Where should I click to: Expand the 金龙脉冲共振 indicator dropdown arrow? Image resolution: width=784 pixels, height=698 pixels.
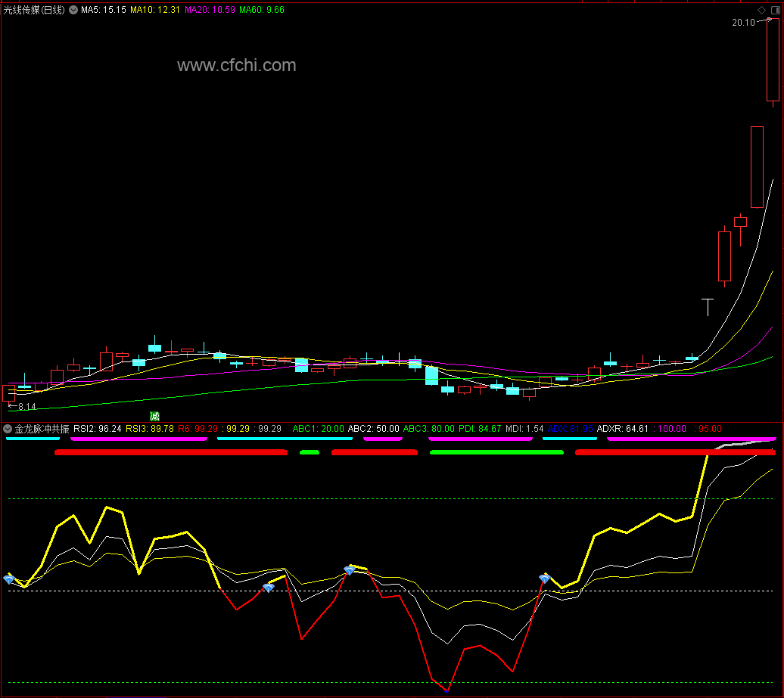point(8,429)
